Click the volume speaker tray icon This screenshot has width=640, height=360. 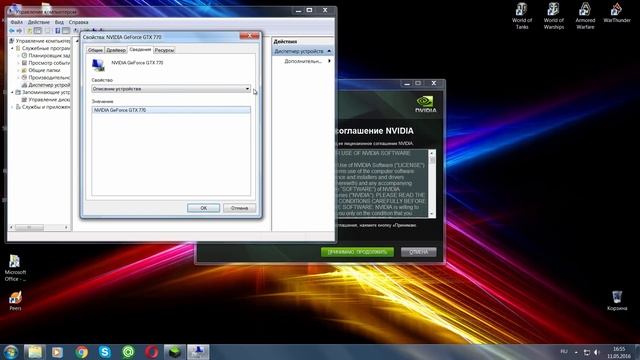[x=596, y=352]
